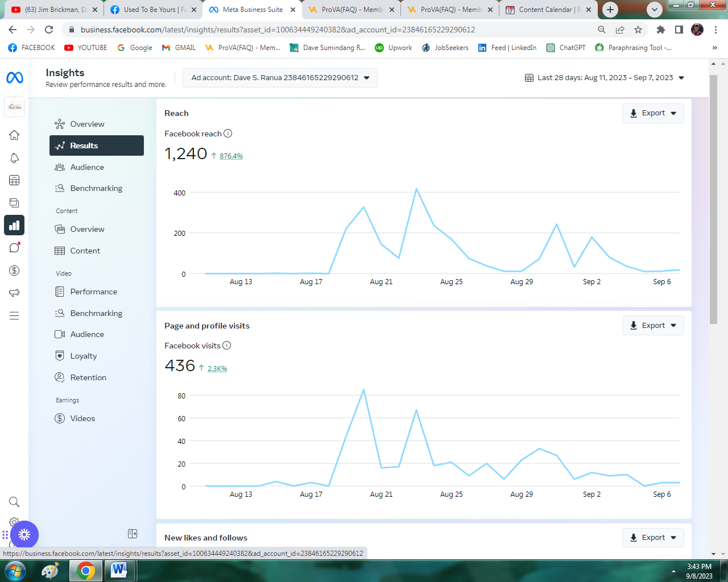Click the page profile picture thumbnail
728x582 pixels.
(14, 107)
